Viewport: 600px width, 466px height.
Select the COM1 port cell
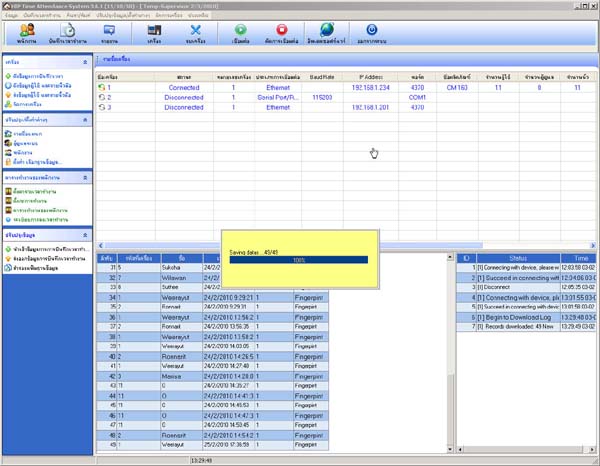click(x=417, y=98)
